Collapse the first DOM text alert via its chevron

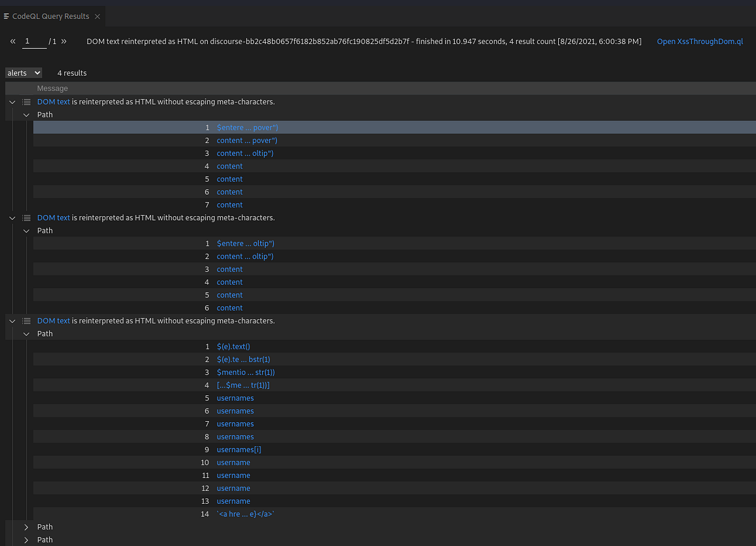tap(11, 102)
